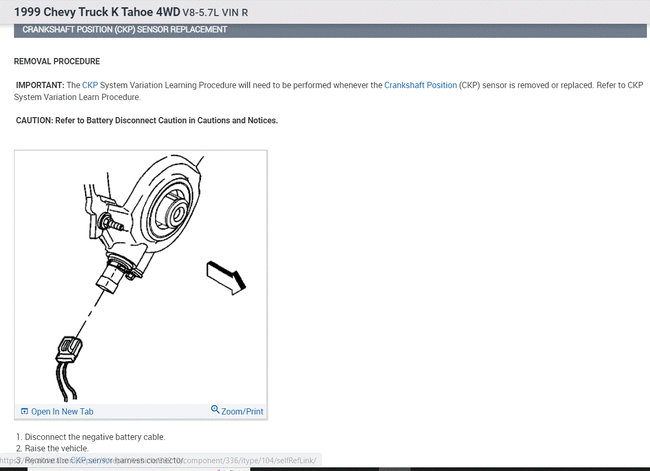Image resolution: width=650 pixels, height=471 pixels.
Task: Click the IMPORTANT label in the note
Action: [x=40, y=85]
